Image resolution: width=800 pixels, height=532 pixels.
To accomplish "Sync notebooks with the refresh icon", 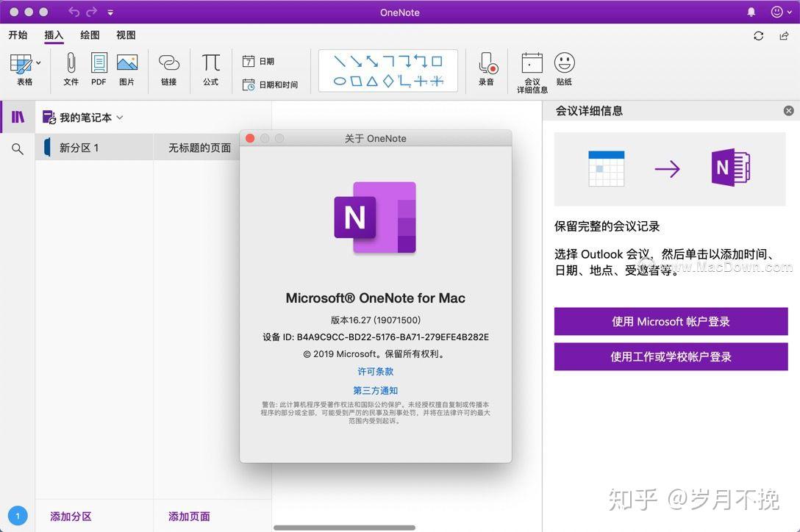I will [758, 35].
